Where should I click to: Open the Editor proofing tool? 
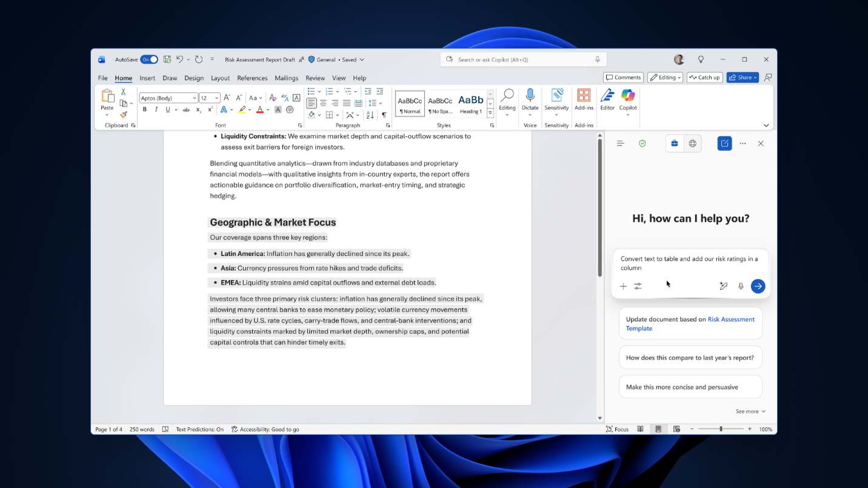pyautogui.click(x=607, y=99)
